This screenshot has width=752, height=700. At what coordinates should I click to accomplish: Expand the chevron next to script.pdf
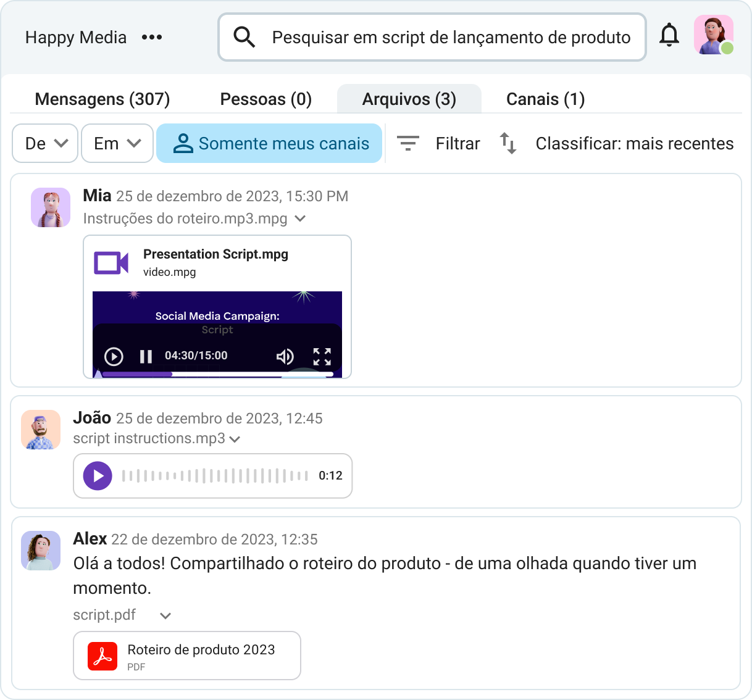tap(165, 615)
